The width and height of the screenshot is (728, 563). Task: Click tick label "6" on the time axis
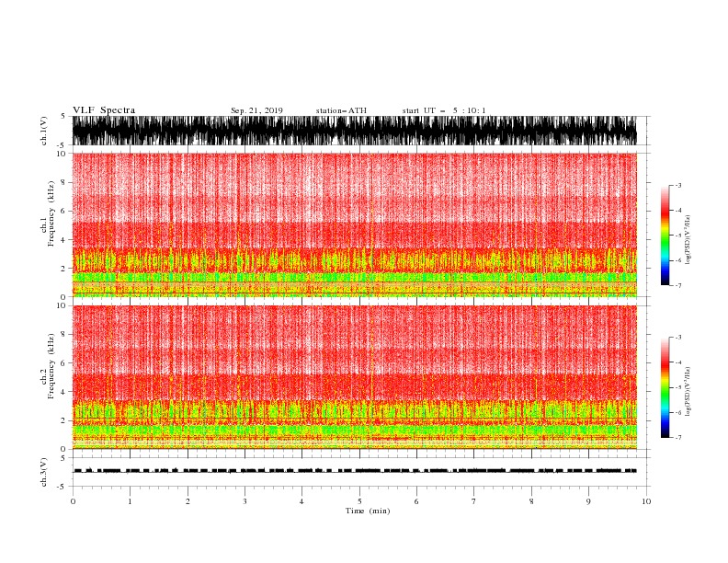416,501
